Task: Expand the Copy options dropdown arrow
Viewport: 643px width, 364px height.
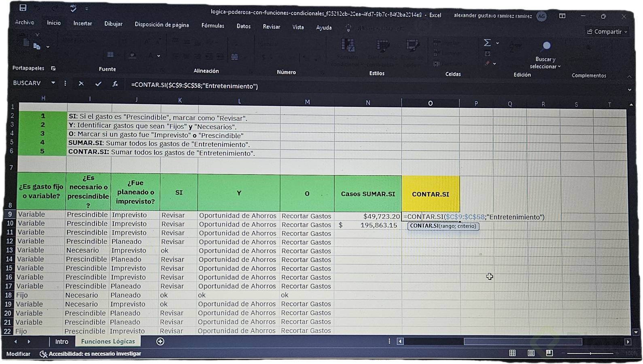Action: coord(48,47)
